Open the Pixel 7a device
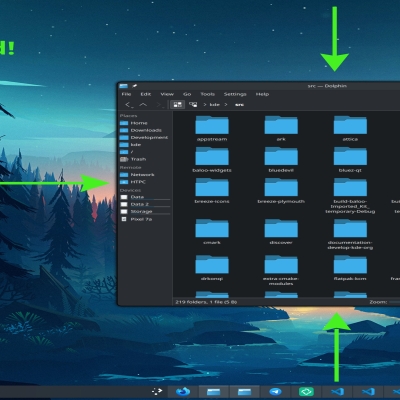Screen dimensions: 400x400 coord(145,219)
